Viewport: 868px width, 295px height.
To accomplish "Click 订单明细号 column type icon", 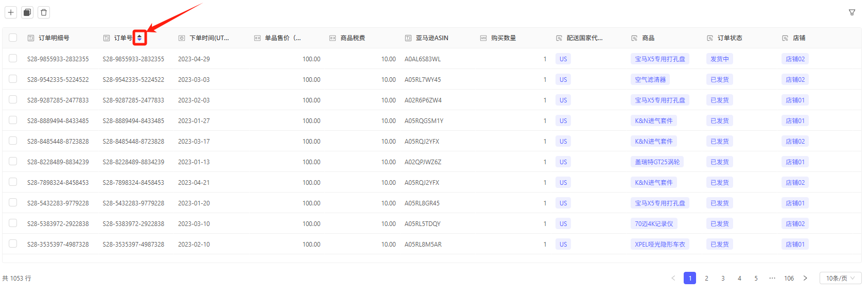I will (x=31, y=38).
